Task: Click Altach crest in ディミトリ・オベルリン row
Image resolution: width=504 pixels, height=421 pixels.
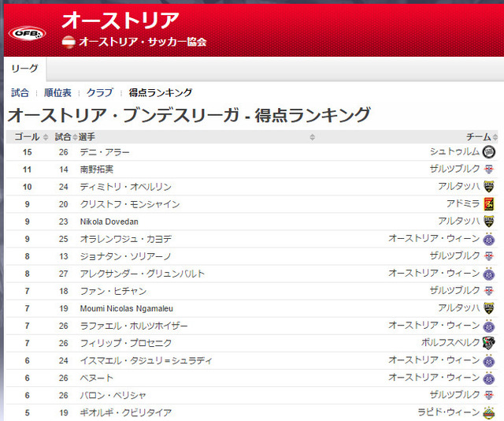Action: point(489,186)
